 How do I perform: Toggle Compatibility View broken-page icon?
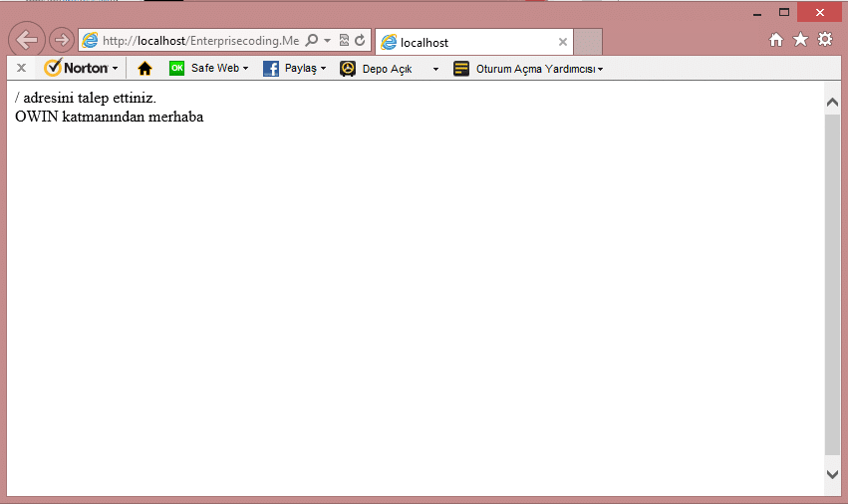tap(344, 40)
